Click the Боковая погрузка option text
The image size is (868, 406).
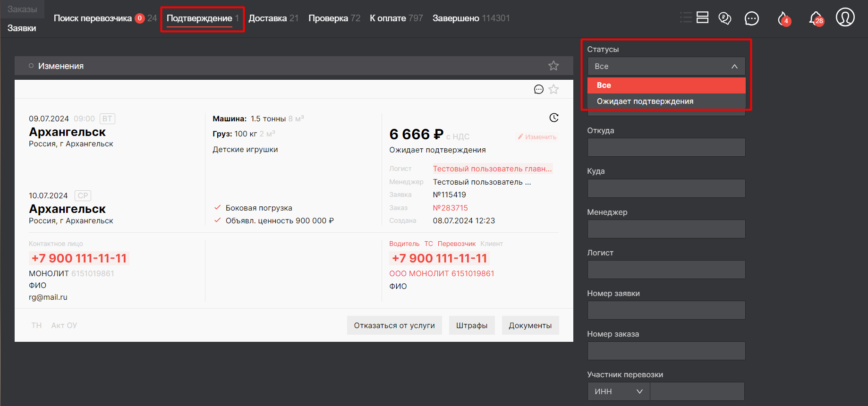pyautogui.click(x=259, y=208)
